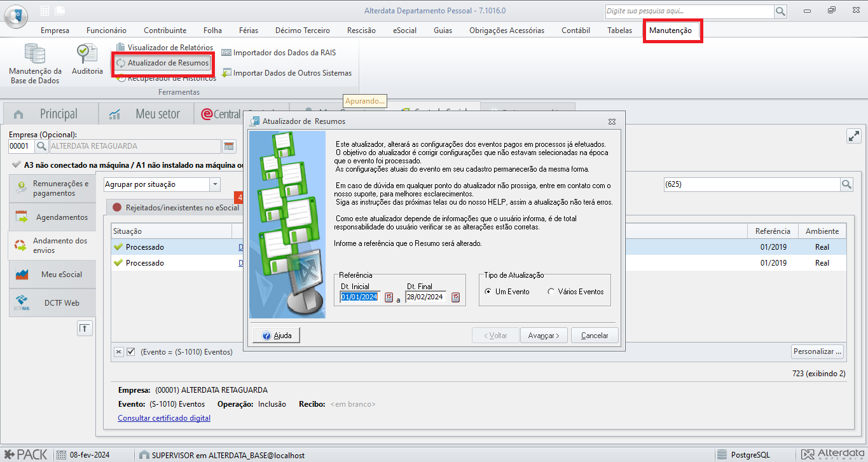
Task: Open the Tabelas menu
Action: pos(619,31)
